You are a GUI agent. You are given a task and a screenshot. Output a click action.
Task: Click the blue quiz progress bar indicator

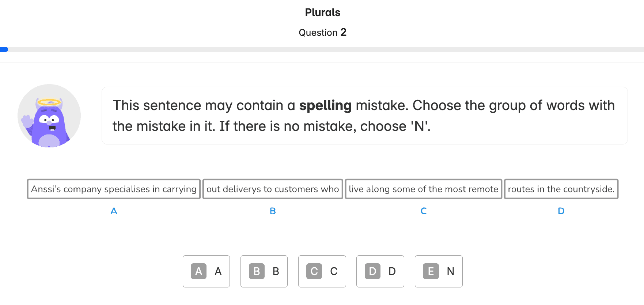(x=4, y=49)
